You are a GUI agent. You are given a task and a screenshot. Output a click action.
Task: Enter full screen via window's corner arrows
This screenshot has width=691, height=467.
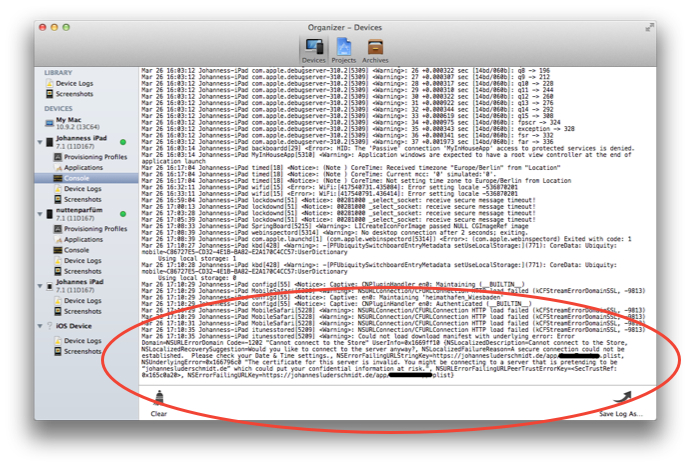click(649, 28)
